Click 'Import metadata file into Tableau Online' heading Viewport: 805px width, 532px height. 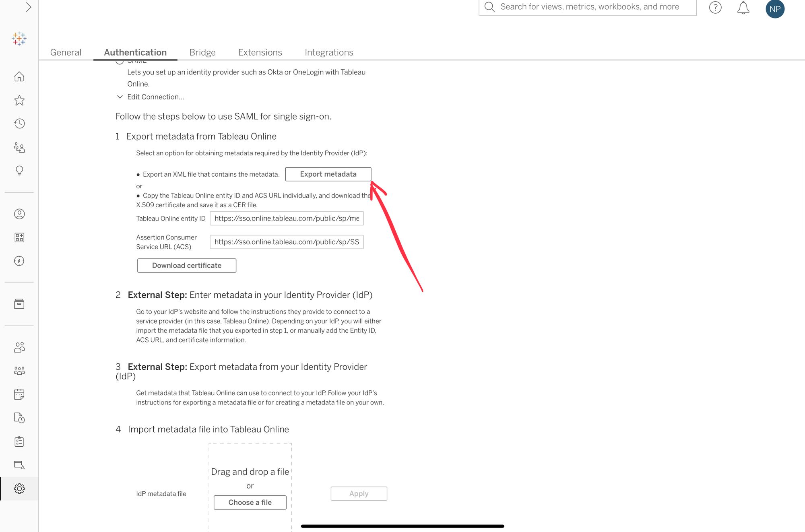(208, 429)
